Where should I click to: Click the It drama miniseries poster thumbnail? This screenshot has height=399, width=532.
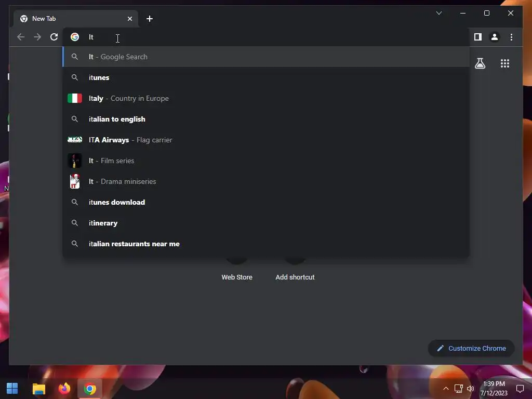point(75,181)
